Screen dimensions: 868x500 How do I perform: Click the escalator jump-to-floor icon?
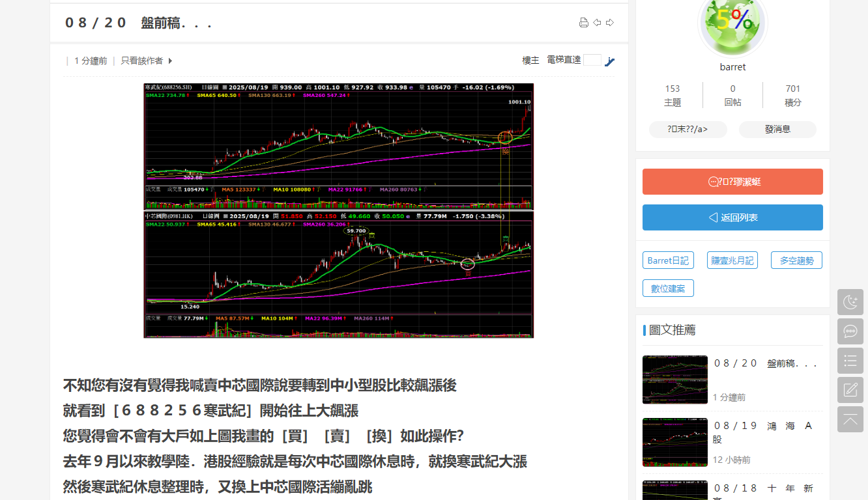(610, 61)
